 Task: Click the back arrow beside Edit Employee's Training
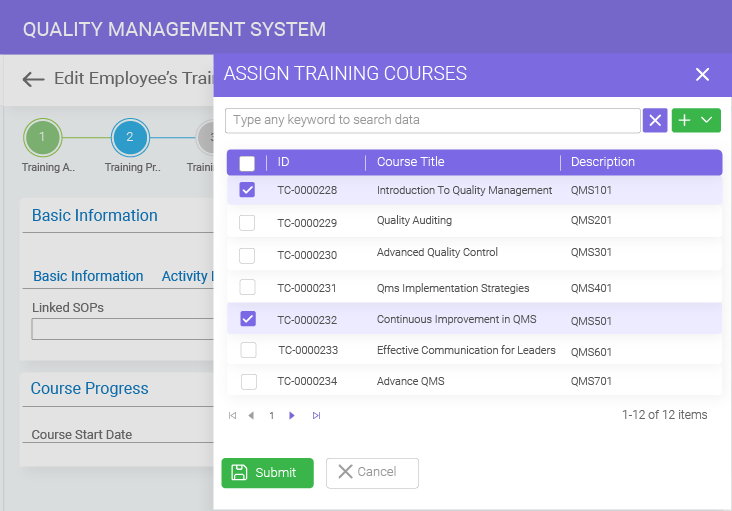(33, 79)
